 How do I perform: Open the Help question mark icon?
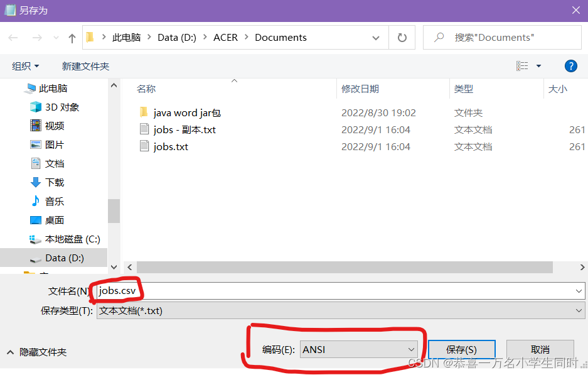pos(570,66)
